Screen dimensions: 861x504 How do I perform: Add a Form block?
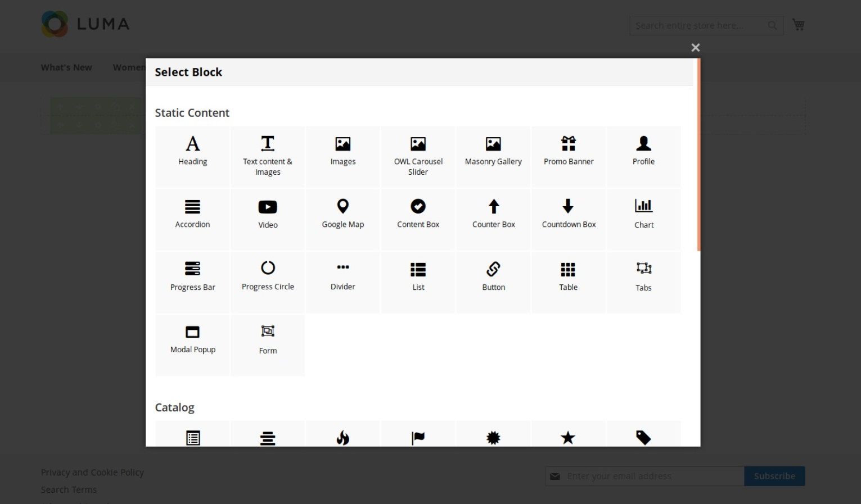268,339
